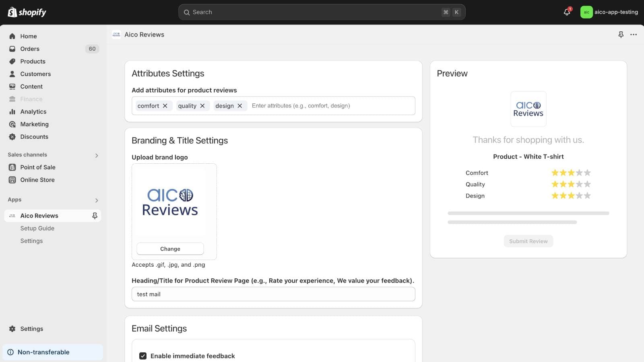
Task: Set Comfort rating to five stars
Action: click(587, 173)
